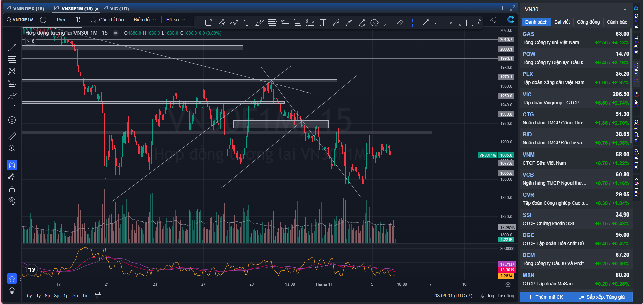Select the eraser in the favorites toolbar
Image resolution: width=644 pixels, height=305 pixels.
coord(400,23)
